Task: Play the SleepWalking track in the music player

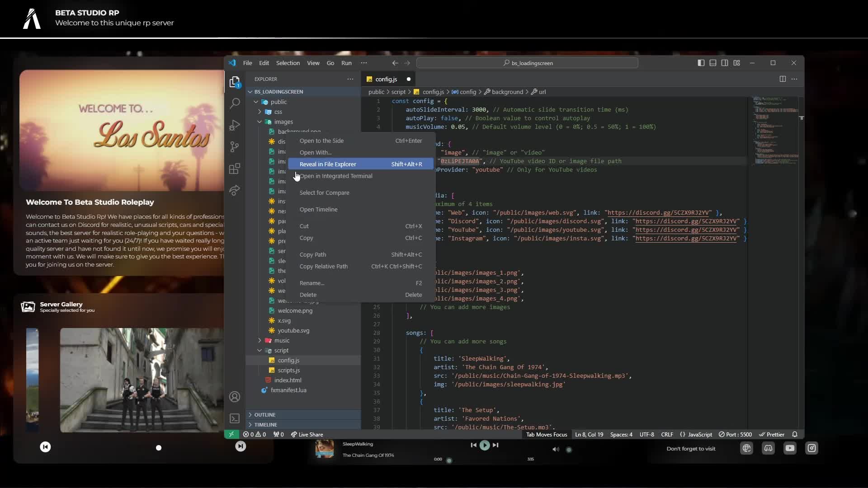Action: pyautogui.click(x=484, y=445)
